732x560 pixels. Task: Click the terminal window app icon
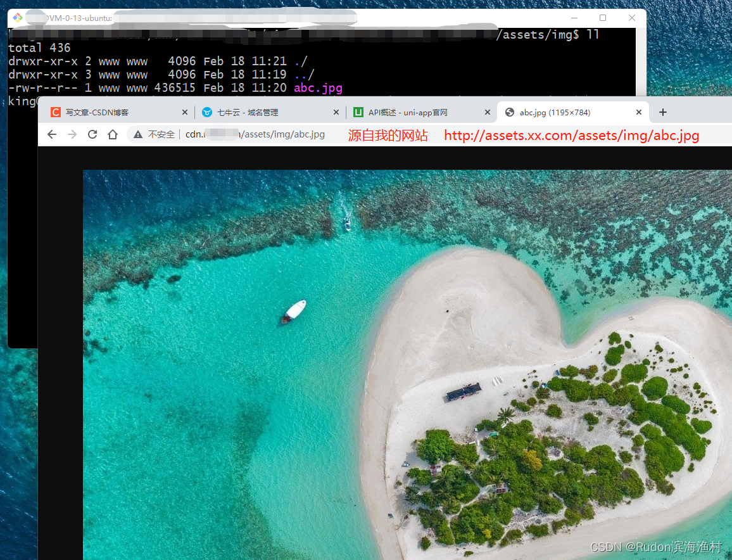pos(18,18)
